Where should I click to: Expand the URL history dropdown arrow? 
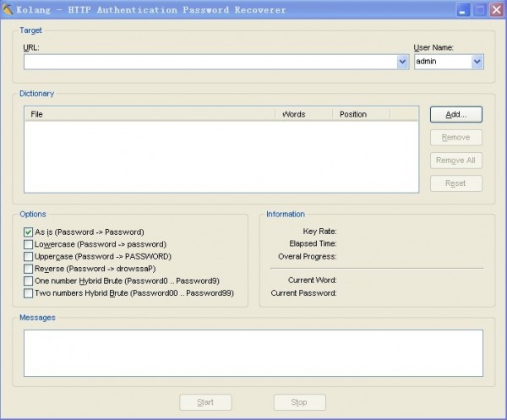(402, 62)
